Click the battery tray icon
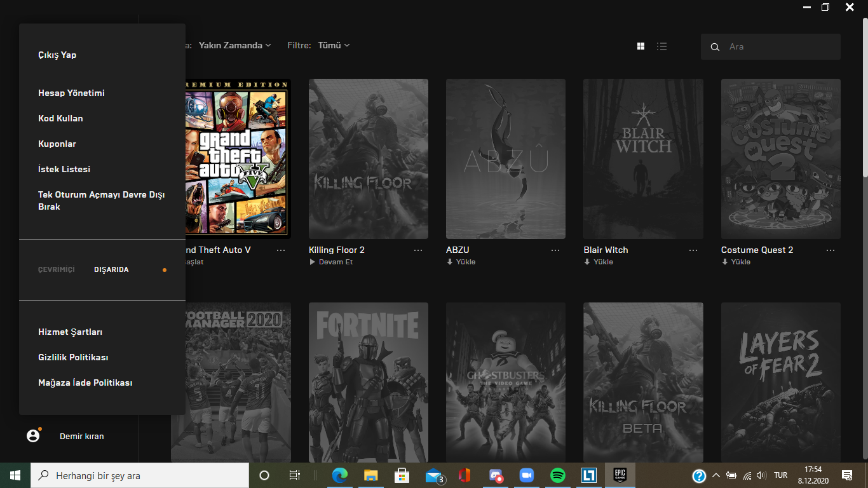The height and width of the screenshot is (488, 868). 731,475
